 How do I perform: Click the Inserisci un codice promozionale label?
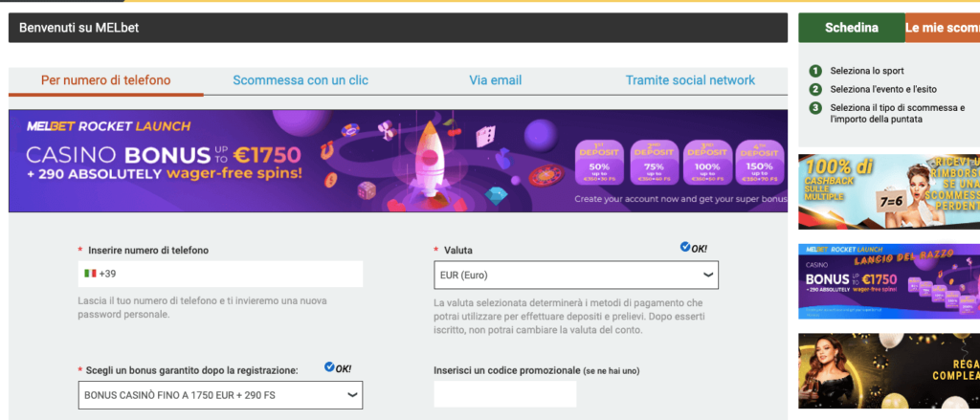click(x=536, y=370)
